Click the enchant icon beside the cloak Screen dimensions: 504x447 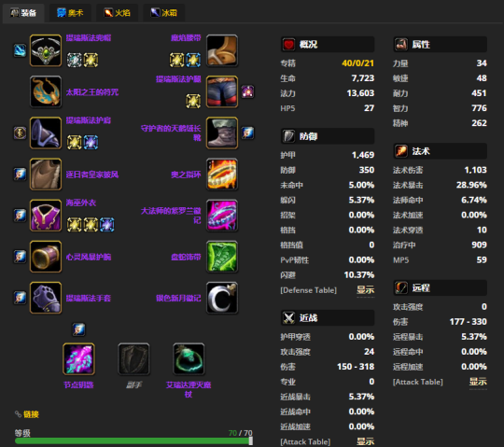click(20, 175)
